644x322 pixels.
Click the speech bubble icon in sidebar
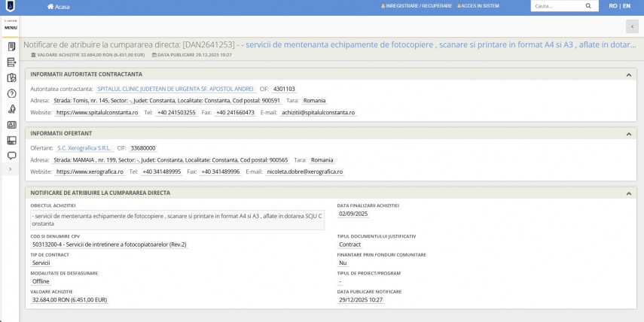(x=11, y=156)
